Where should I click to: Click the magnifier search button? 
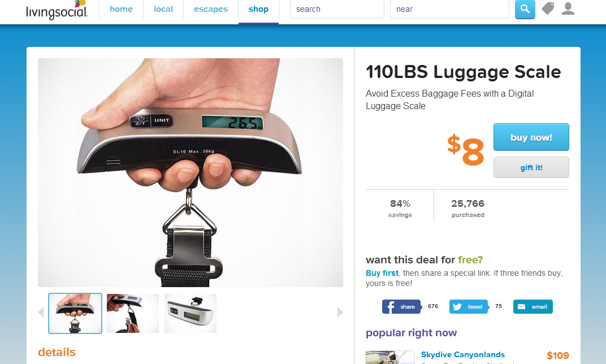pyautogui.click(x=525, y=9)
